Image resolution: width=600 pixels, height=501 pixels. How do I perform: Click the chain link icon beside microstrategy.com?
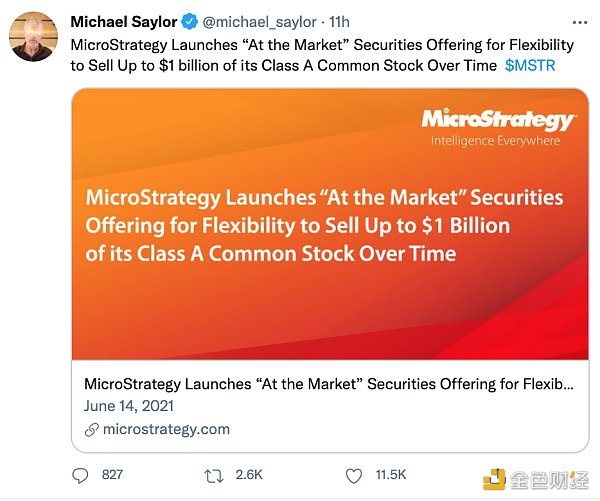(92, 429)
